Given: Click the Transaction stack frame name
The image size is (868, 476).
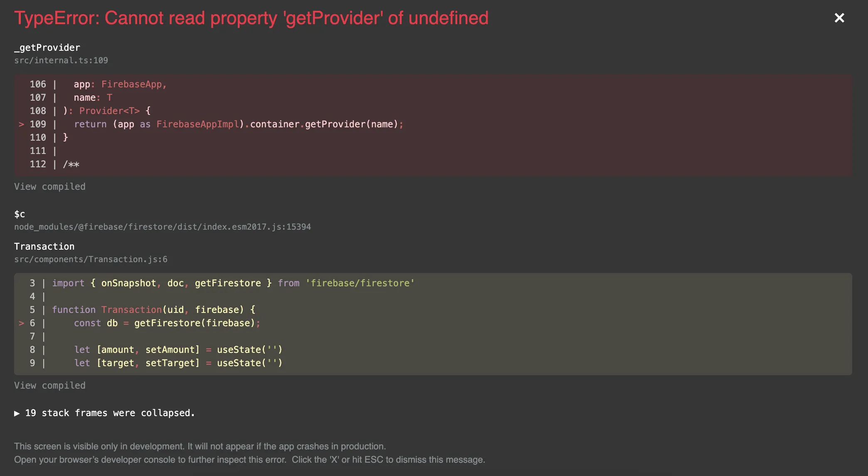Looking at the screenshot, I should 44,246.
